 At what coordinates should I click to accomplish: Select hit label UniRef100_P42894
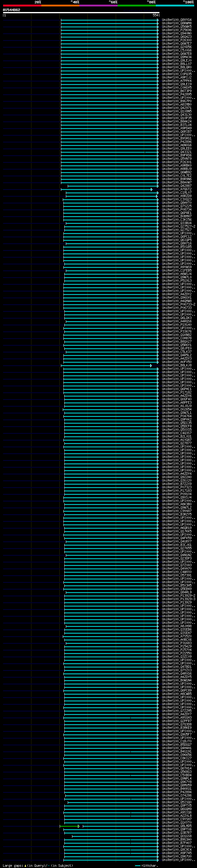click(x=176, y=792)
